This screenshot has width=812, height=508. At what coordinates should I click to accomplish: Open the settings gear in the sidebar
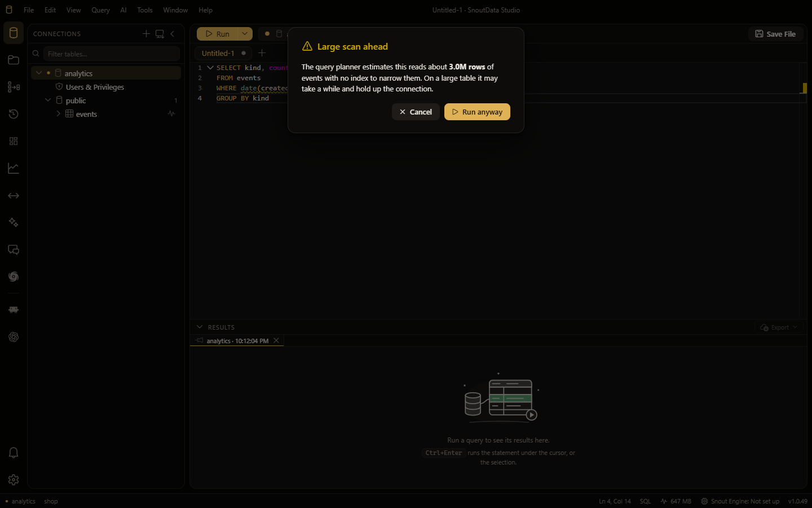(x=14, y=480)
